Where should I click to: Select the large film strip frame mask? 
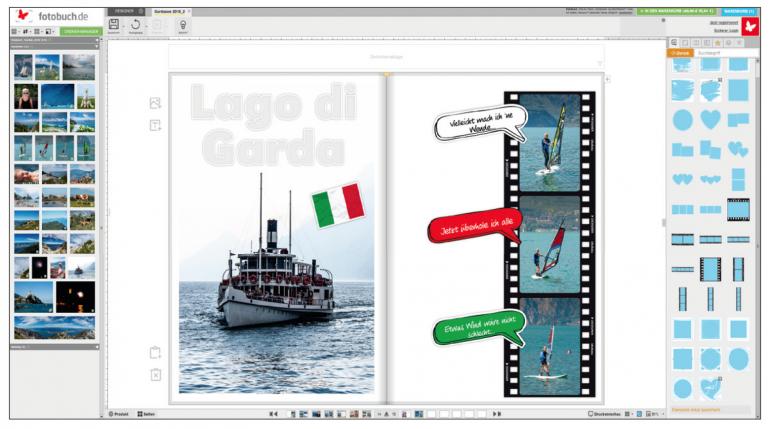click(738, 210)
